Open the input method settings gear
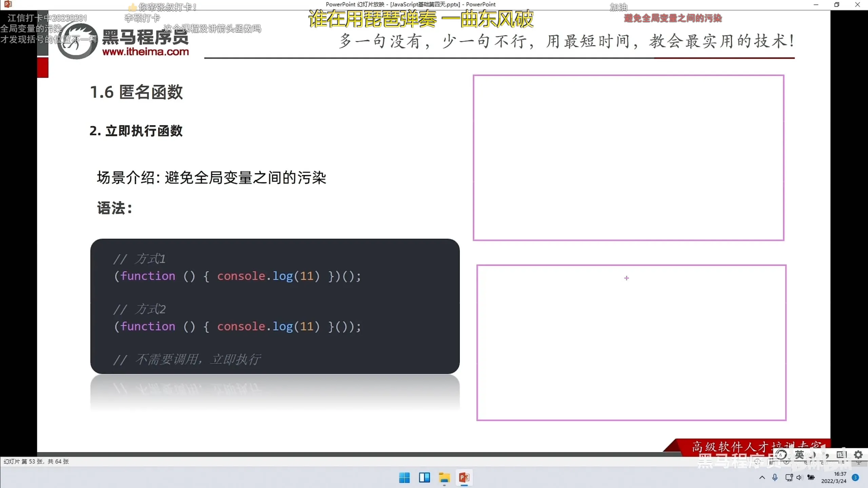The image size is (868, 488). 858,454
